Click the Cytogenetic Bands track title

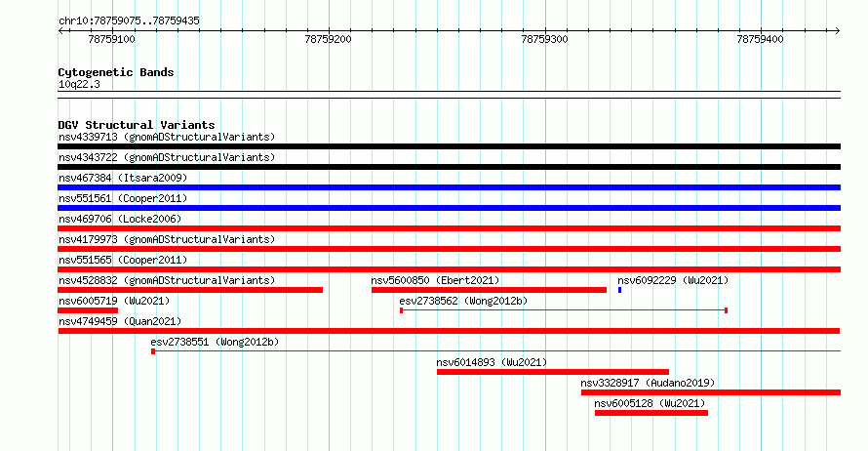click(116, 72)
